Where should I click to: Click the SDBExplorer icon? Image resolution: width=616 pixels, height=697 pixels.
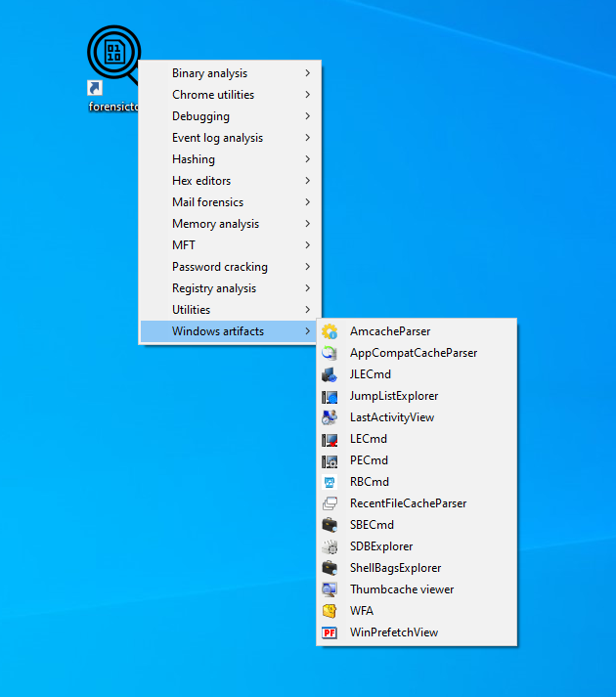pos(330,546)
